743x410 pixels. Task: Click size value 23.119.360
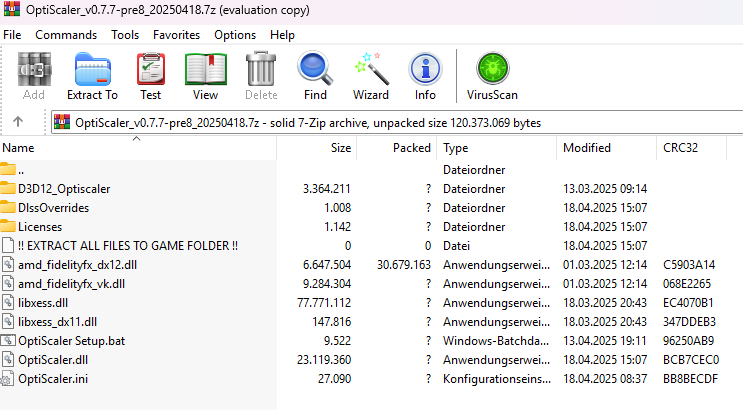tap(324, 359)
